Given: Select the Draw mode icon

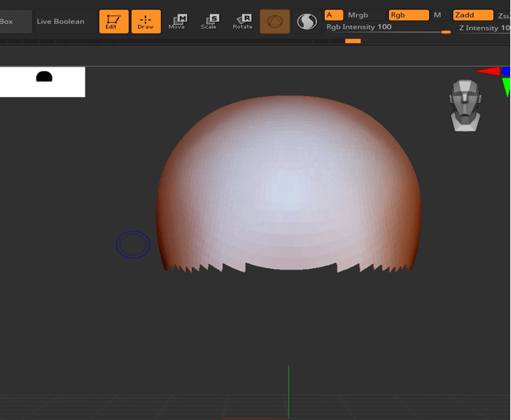Looking at the screenshot, I should [145, 21].
